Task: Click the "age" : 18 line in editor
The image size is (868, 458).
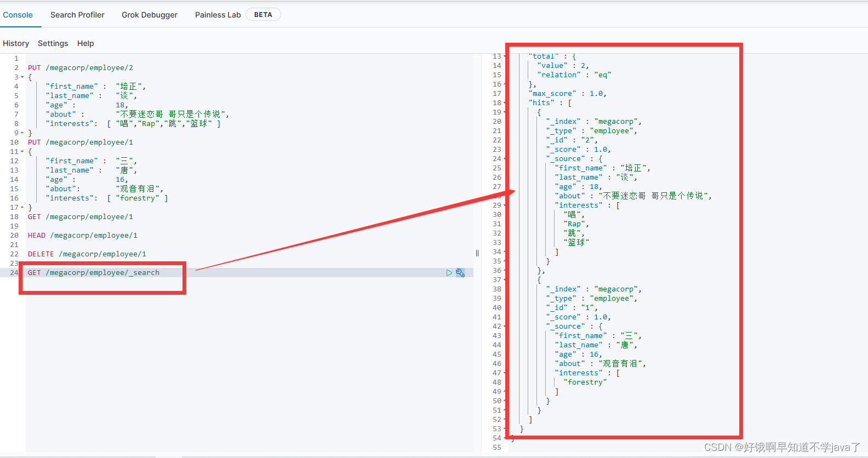Action: coord(87,105)
